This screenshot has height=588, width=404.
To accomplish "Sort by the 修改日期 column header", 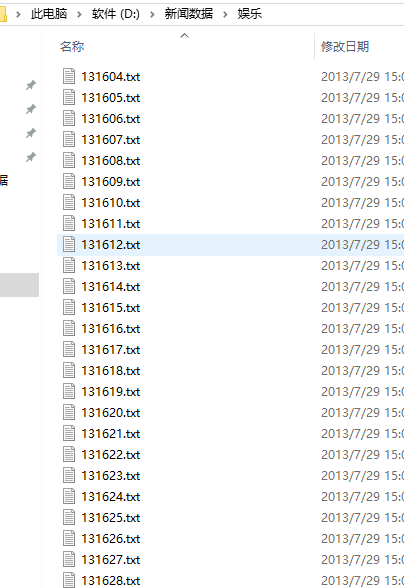I will pyautogui.click(x=345, y=46).
